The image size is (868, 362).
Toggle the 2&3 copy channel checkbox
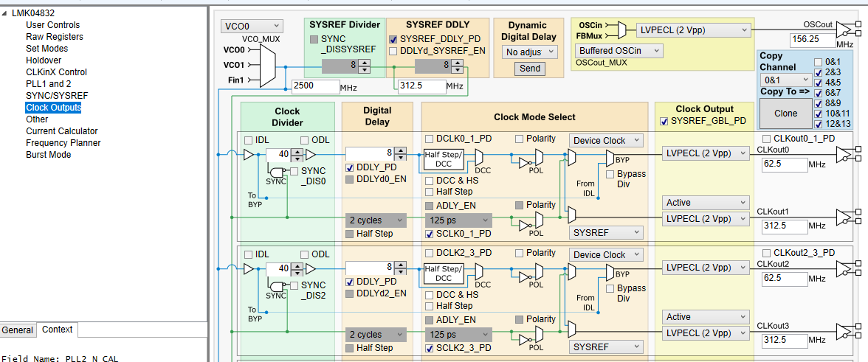[819, 72]
